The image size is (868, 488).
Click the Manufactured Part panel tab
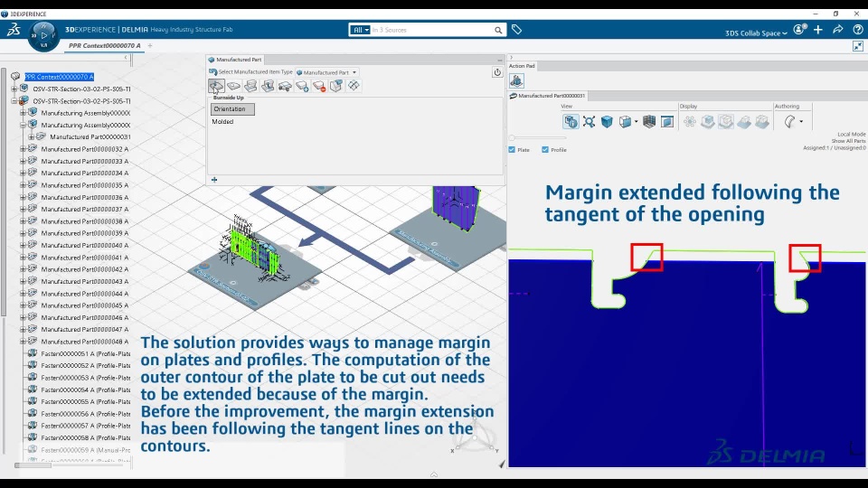(235, 60)
